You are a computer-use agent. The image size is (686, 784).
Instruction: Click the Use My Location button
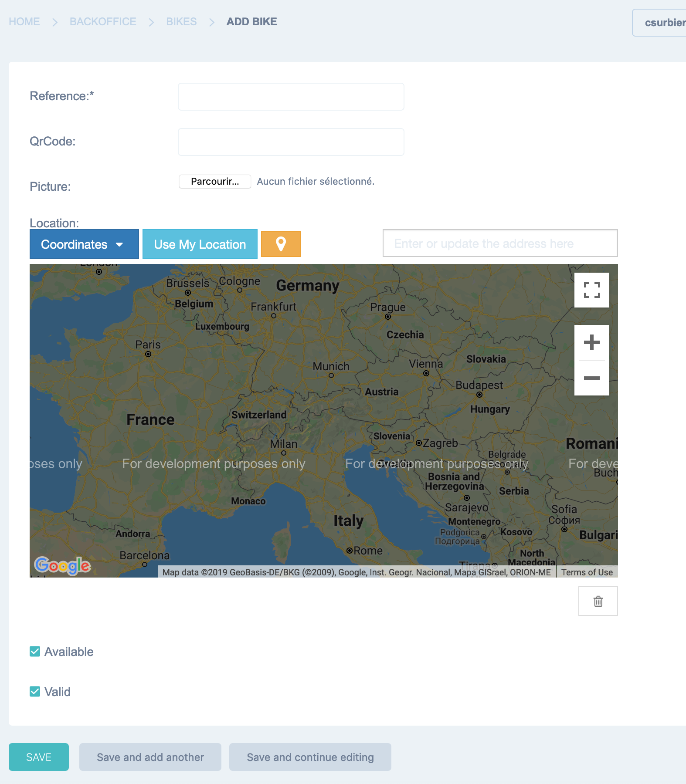(x=200, y=244)
